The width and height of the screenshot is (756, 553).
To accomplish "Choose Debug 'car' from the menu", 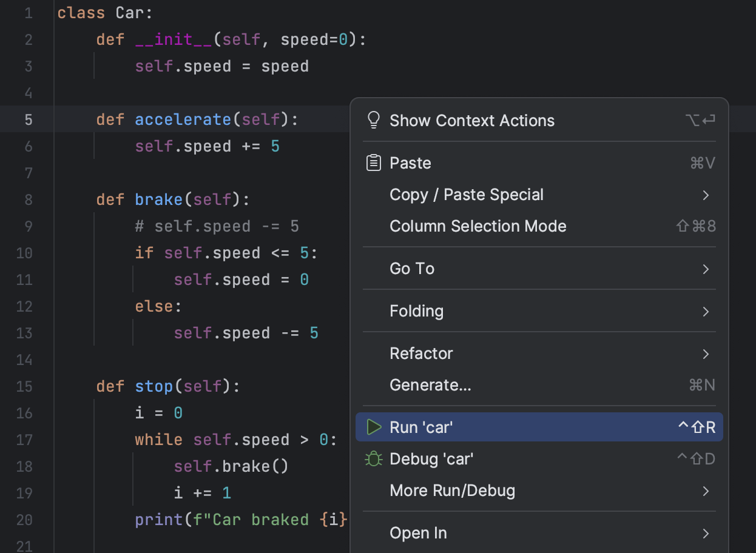I will [431, 459].
